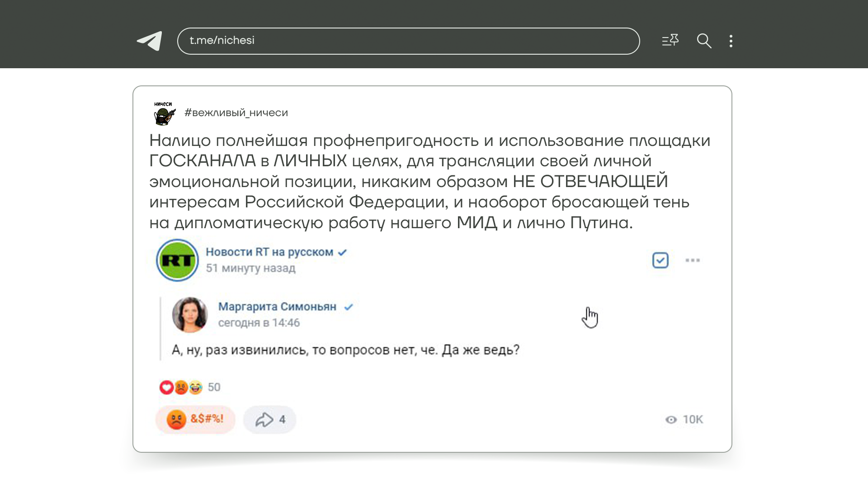The image size is (868, 488).
Task: Click the Telegram paper plane logo
Action: click(150, 41)
